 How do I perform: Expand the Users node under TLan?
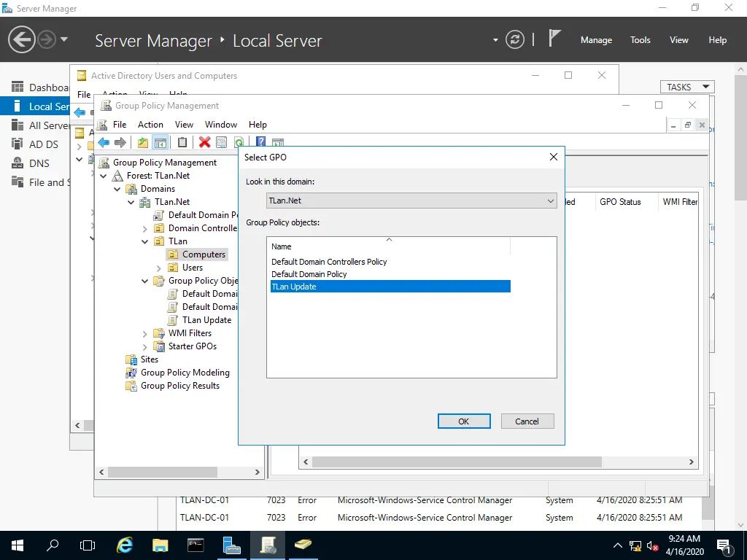pyautogui.click(x=158, y=268)
